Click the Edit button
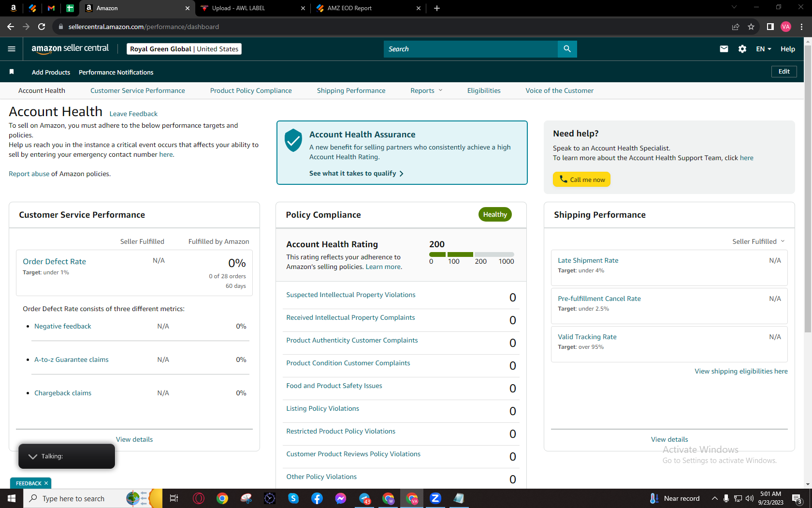Viewport: 812px width, 508px height. tap(784, 72)
